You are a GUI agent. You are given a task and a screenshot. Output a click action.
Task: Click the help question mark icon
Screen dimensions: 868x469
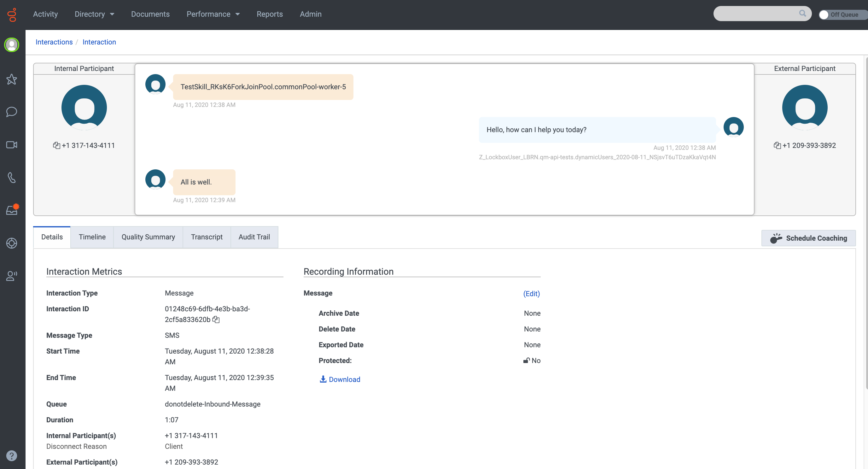[x=12, y=455]
